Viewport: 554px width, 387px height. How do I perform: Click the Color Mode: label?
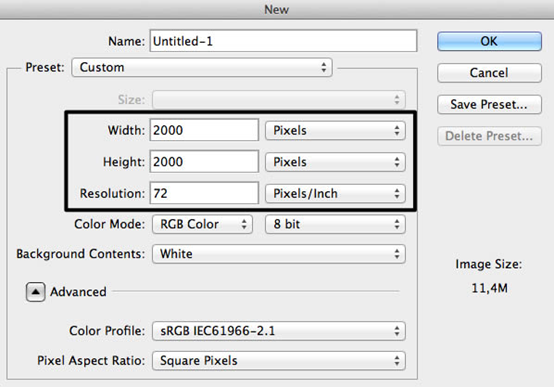pyautogui.click(x=110, y=224)
